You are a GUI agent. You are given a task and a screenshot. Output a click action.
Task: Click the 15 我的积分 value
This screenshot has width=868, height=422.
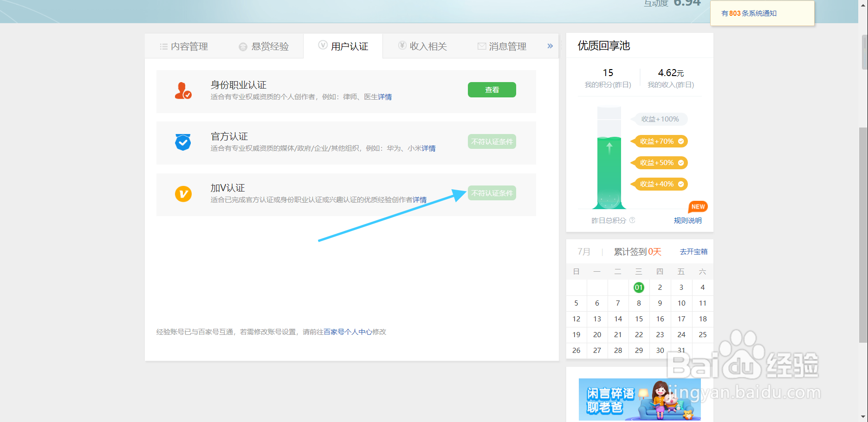point(608,73)
